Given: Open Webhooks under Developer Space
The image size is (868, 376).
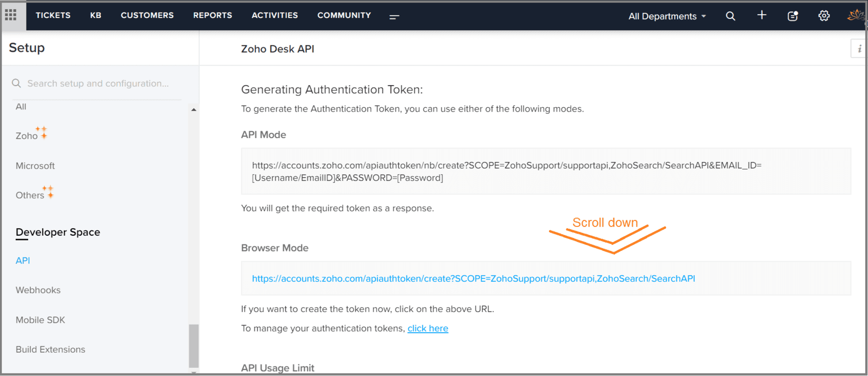Looking at the screenshot, I should 38,290.
